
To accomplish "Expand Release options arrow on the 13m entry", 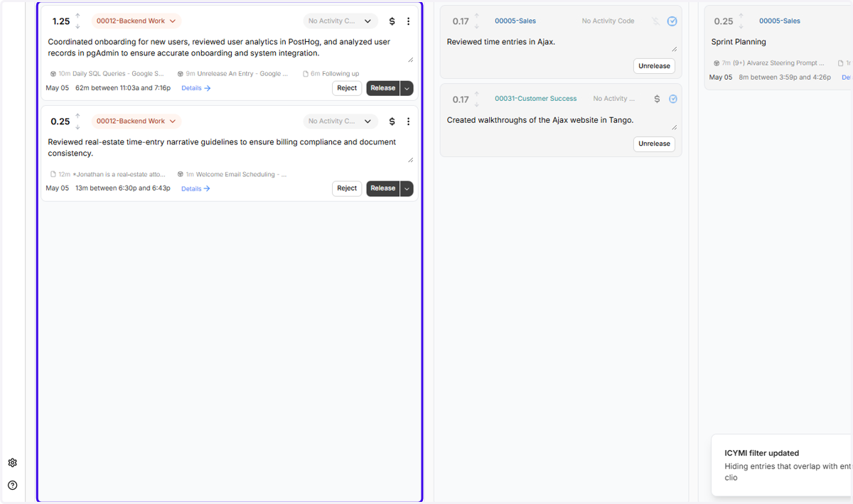I will (407, 188).
